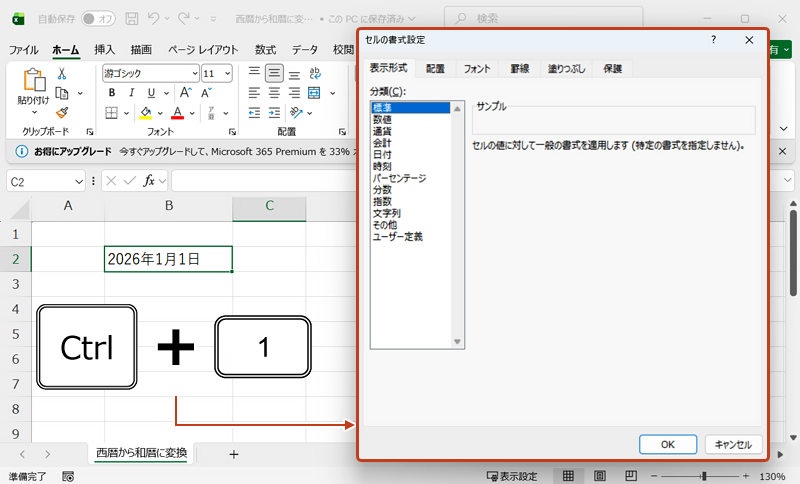This screenshot has width=800, height=484.
Task: Toggle Underline formatting
Action: click(151, 93)
